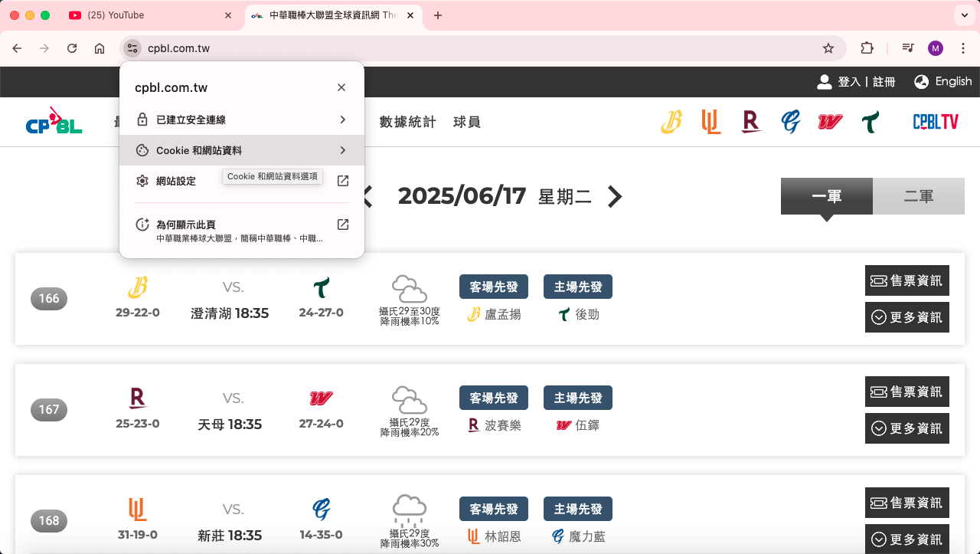980x554 pixels.
Task: Click the green TSG Hawks logo in header
Action: click(x=870, y=122)
